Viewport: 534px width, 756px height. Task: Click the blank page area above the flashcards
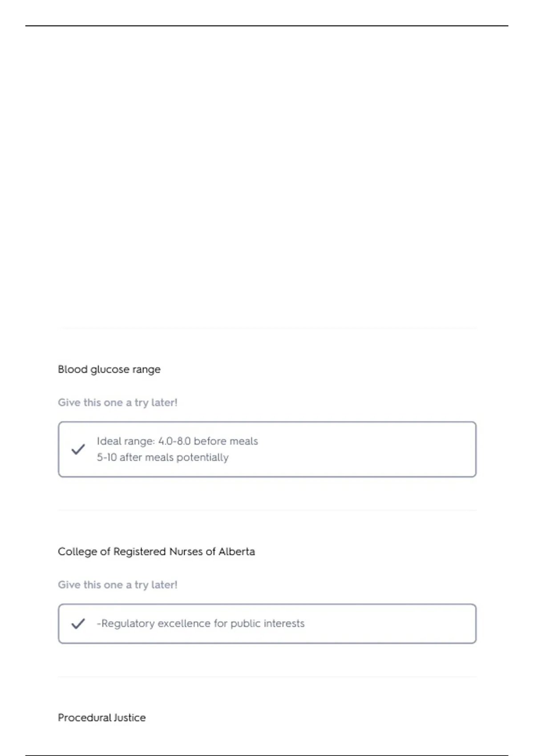point(267,178)
